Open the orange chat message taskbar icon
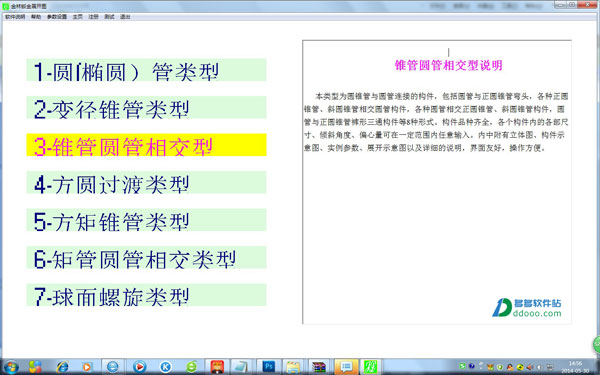This screenshot has height=375, width=600. point(346,367)
